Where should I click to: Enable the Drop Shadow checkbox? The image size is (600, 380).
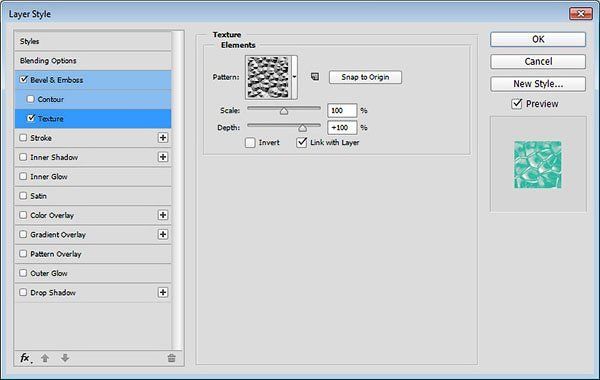pos(23,292)
